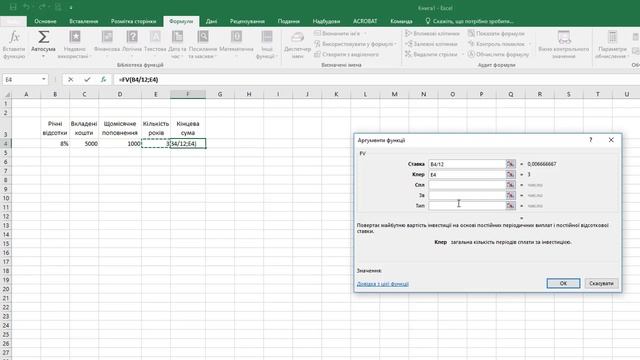Screen dimensions: 640x360
Task: Click Trace Precedents in Formula Auditing
Action: click(432, 33)
